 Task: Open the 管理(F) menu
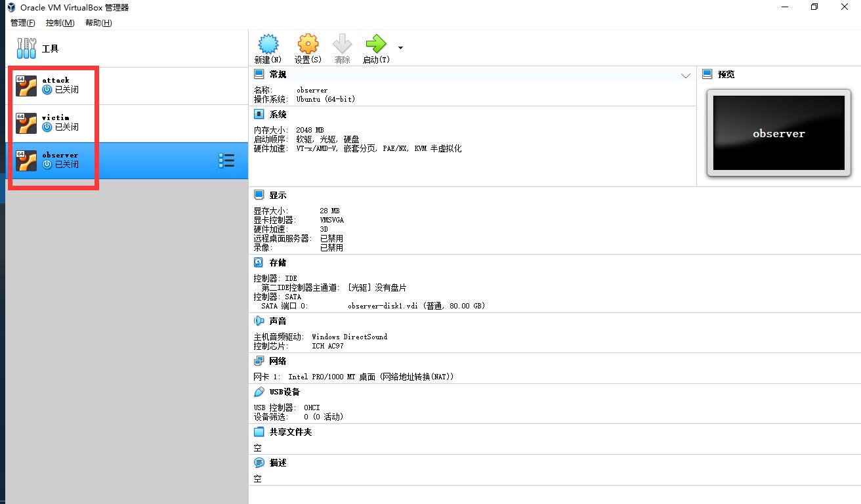pos(23,23)
